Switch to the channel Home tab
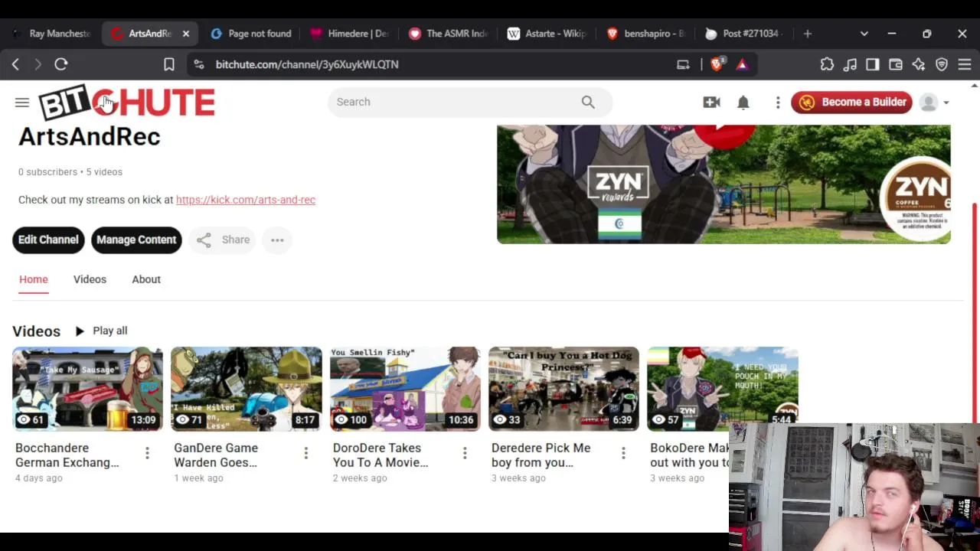This screenshot has height=551, width=980. [x=34, y=279]
